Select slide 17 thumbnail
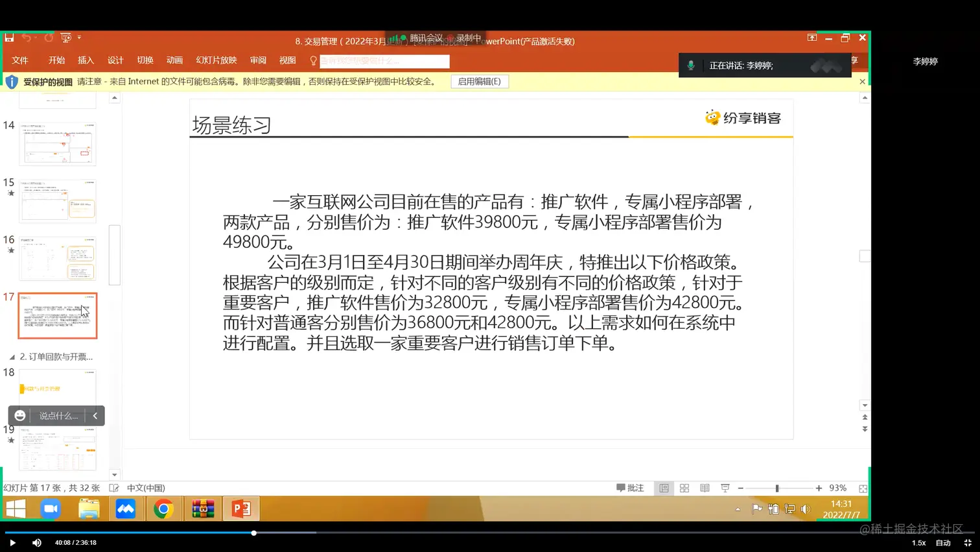 pos(58,316)
